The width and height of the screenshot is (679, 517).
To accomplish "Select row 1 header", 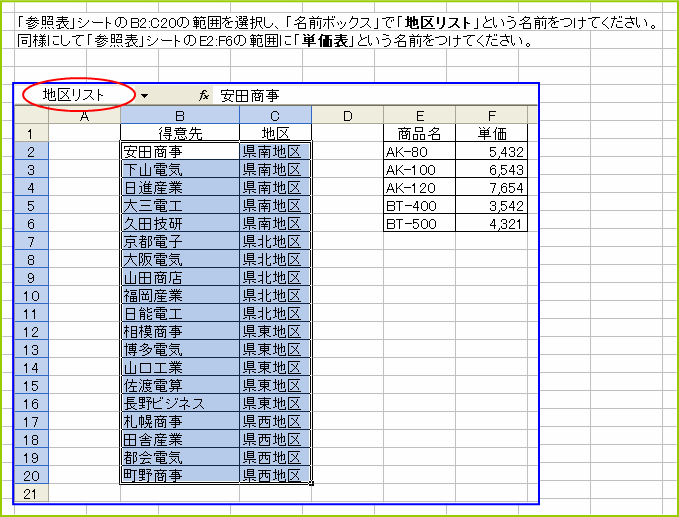I will (31, 133).
